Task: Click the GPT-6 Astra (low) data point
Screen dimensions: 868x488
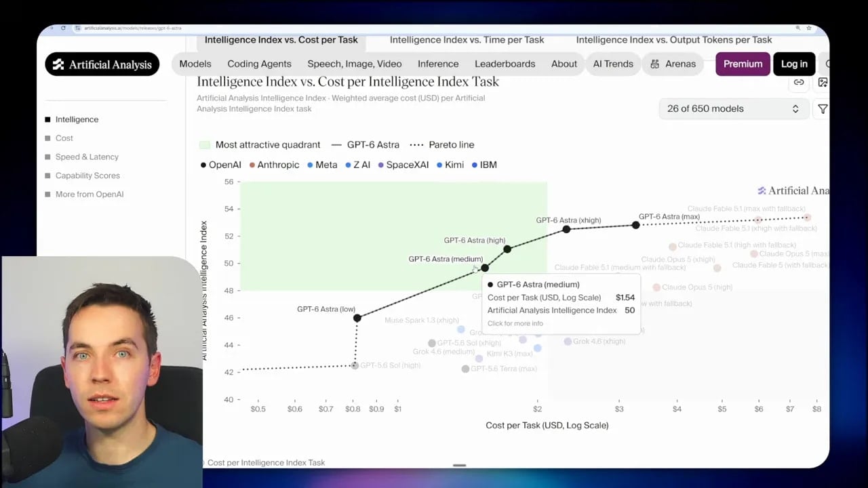Action: pos(357,318)
